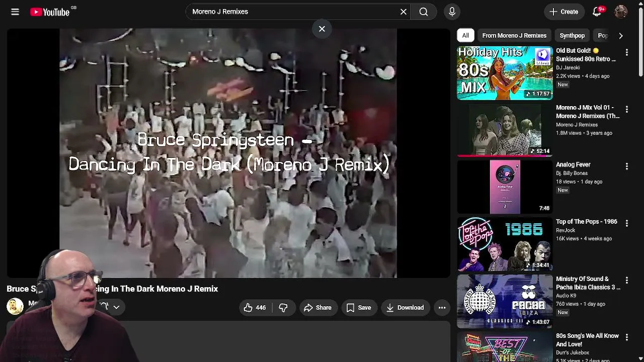Viewport: 644px width, 362px height.
Task: Open Moreno J Mix Vol 01 title link
Action: pyautogui.click(x=588, y=112)
